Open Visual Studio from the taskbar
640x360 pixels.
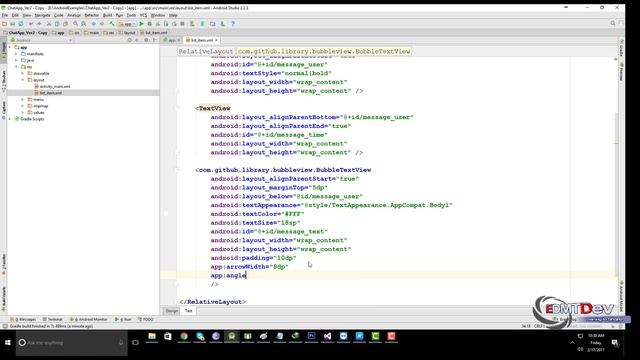(x=327, y=336)
